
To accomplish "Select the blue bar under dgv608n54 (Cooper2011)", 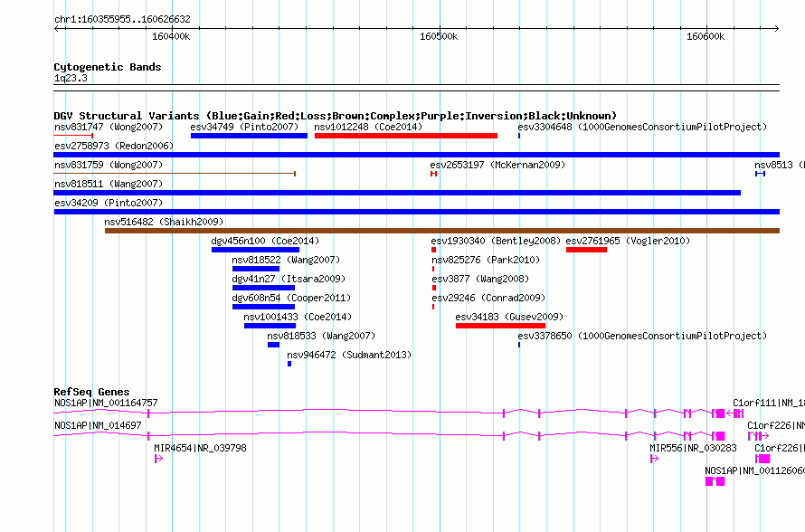I will pyautogui.click(x=263, y=307).
